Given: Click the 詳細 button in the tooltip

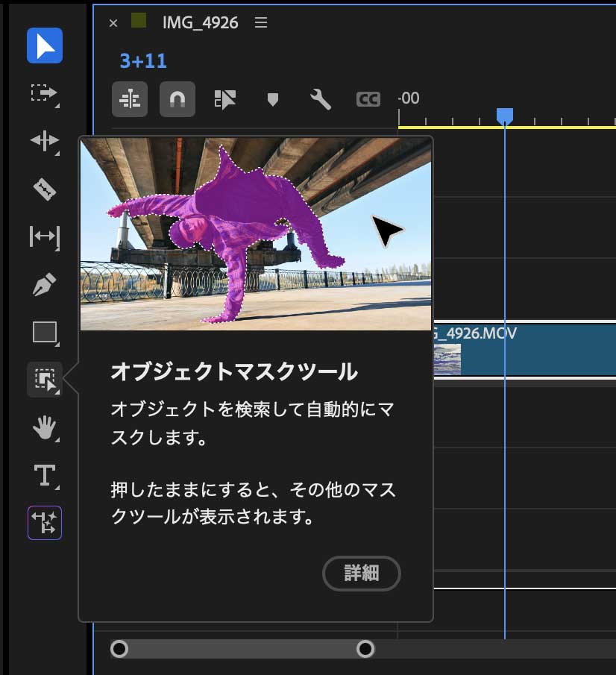Looking at the screenshot, I should 361,573.
